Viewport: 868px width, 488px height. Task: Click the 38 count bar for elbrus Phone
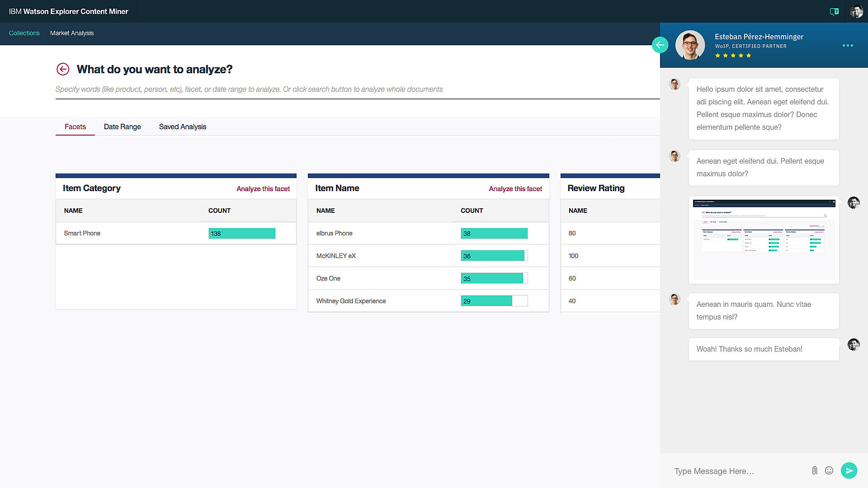tap(494, 233)
